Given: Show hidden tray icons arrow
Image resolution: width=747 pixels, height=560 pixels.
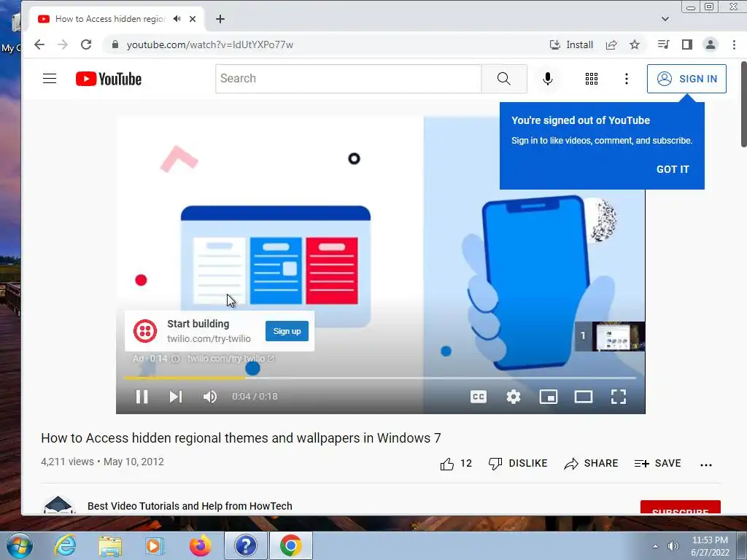Looking at the screenshot, I should click(656, 546).
